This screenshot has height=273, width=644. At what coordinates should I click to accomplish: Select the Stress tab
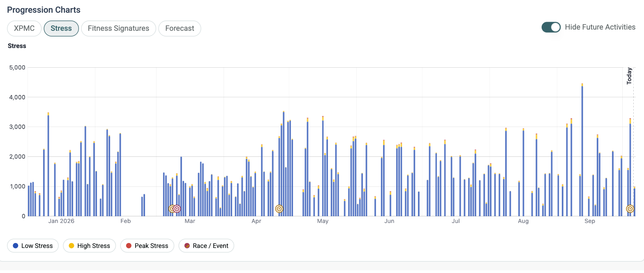point(61,28)
